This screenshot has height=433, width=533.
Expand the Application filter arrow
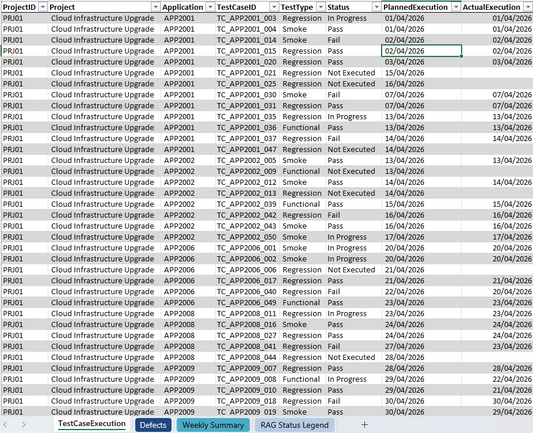point(210,7)
